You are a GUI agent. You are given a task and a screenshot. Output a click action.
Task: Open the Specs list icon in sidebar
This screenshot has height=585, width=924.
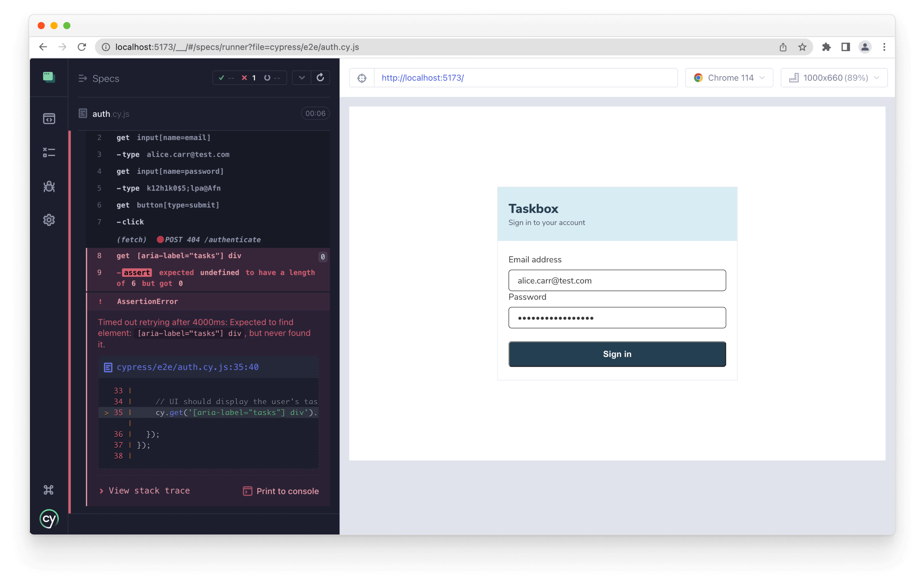[49, 119]
